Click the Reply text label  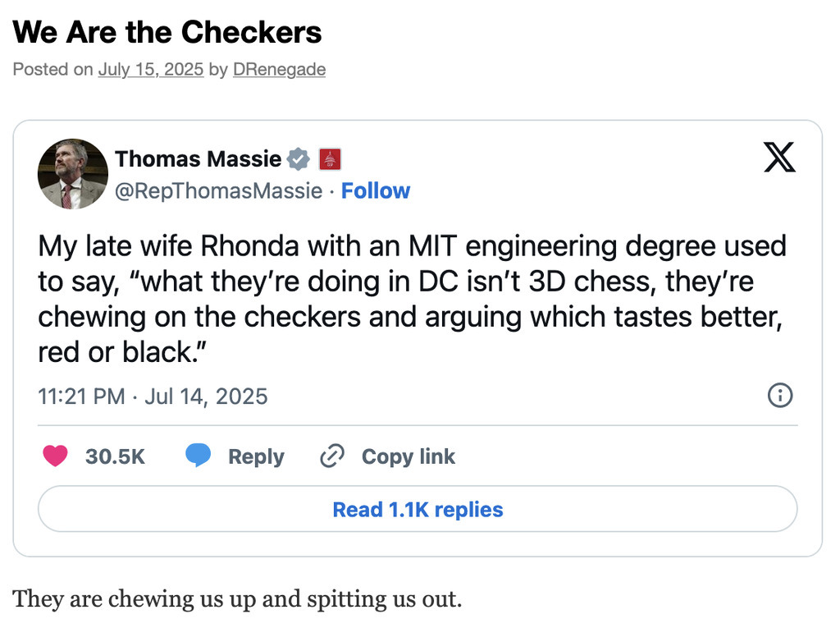click(x=256, y=456)
